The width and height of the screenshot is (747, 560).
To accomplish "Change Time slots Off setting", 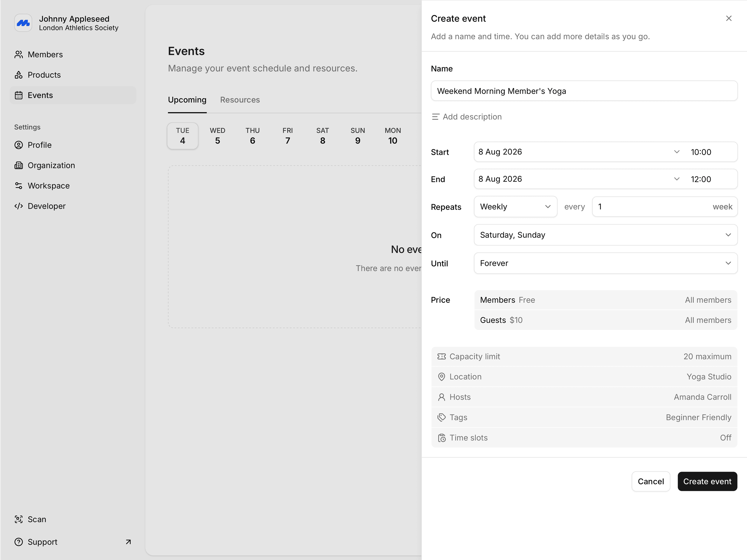I will click(x=584, y=438).
